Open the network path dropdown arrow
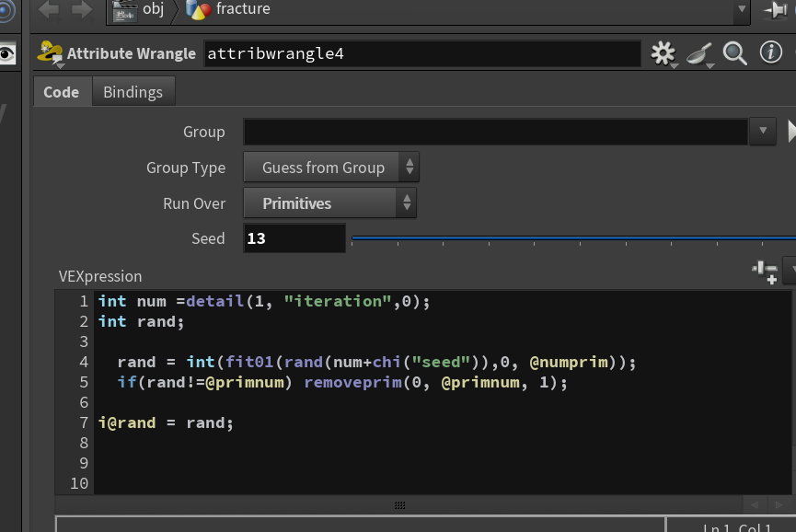Screen dimensions: 796x532 click(742, 8)
